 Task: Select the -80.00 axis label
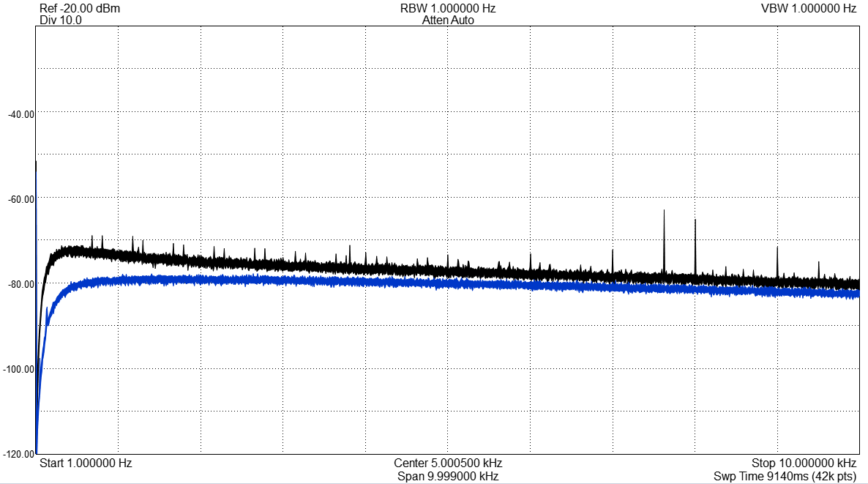(x=21, y=284)
